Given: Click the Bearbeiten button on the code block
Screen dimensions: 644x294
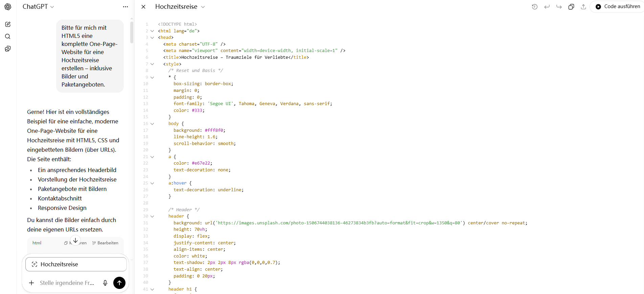Looking at the screenshot, I should (105, 243).
